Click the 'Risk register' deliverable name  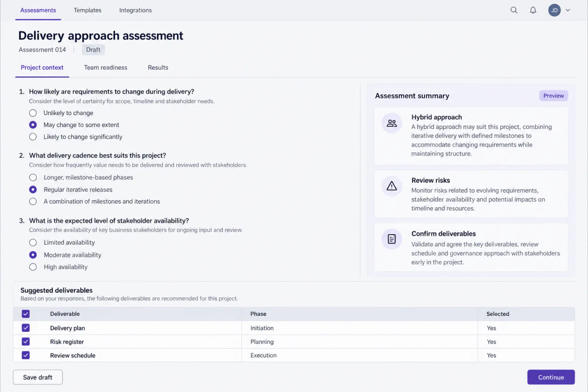67,342
